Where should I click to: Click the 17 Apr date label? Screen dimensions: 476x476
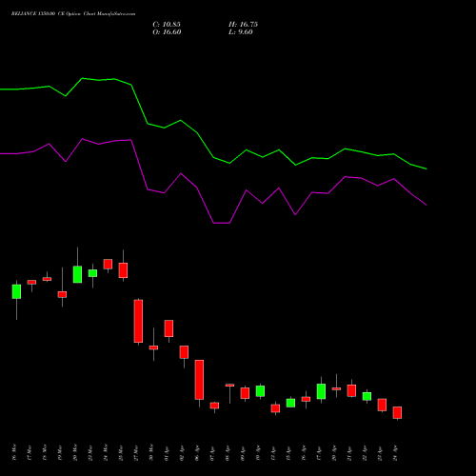pyautogui.click(x=319, y=453)
